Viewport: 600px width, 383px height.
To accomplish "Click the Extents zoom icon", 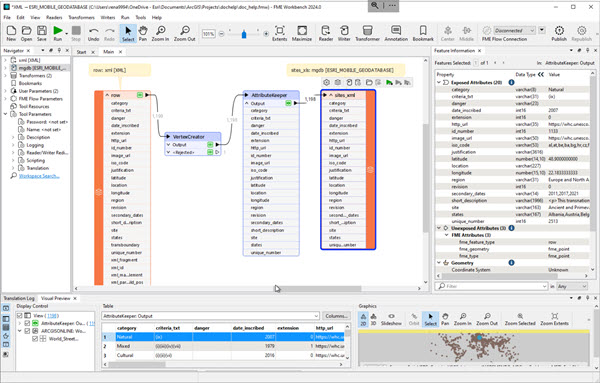I will click(x=280, y=33).
